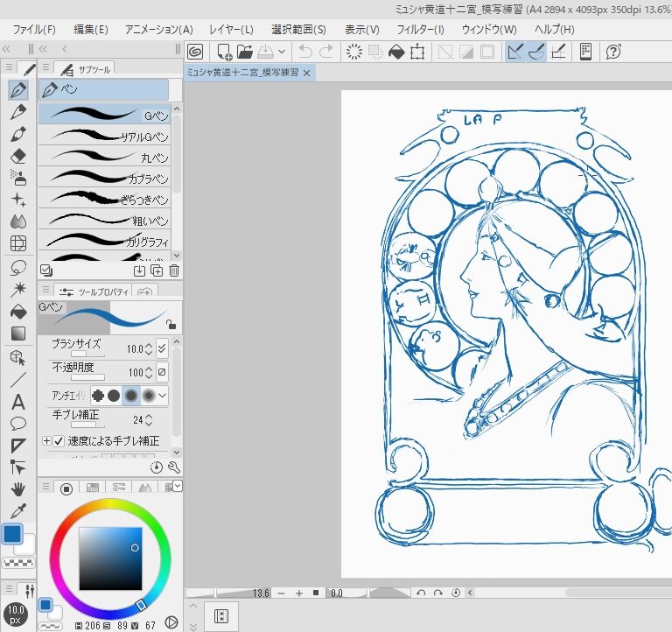This screenshot has width=672, height=632.
Task: Select the Lasso selection tool
Action: (x=18, y=267)
